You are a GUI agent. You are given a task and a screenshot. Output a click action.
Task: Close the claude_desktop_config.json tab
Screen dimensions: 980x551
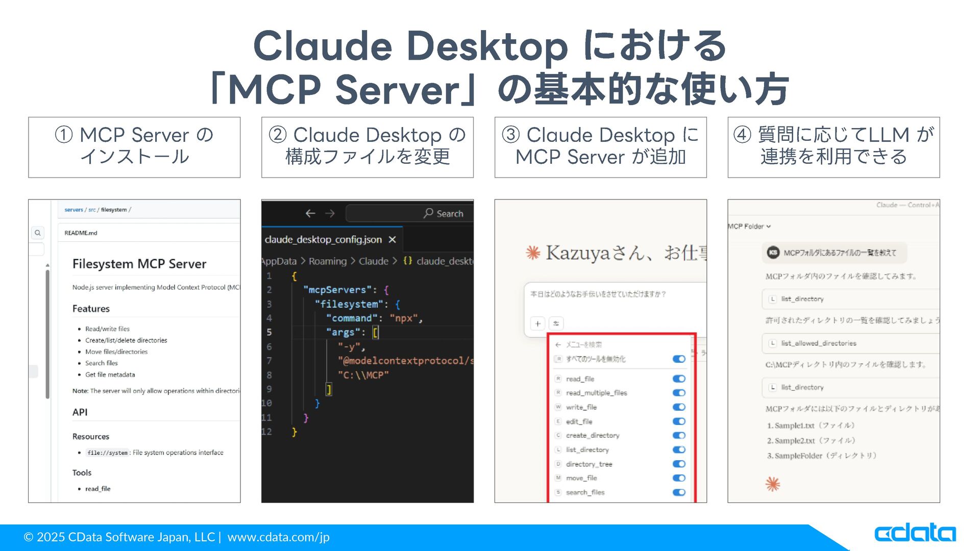click(392, 239)
